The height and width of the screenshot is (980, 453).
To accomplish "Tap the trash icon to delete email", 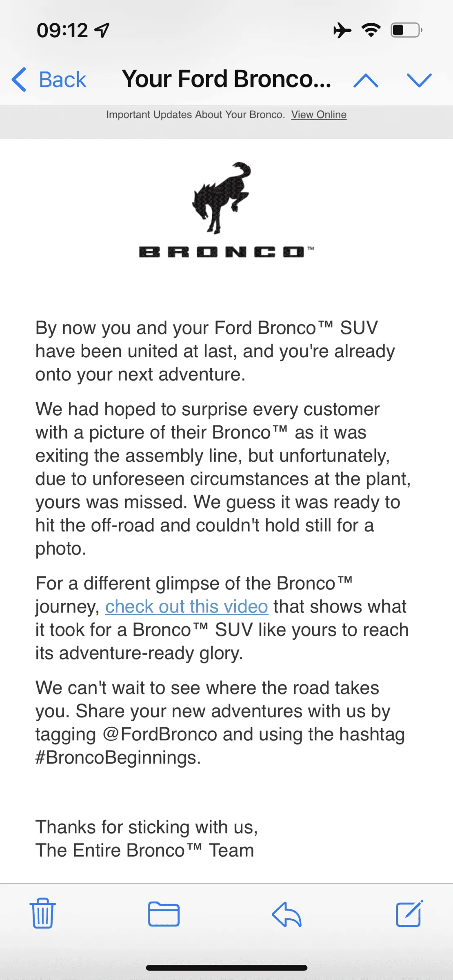I will point(42,913).
